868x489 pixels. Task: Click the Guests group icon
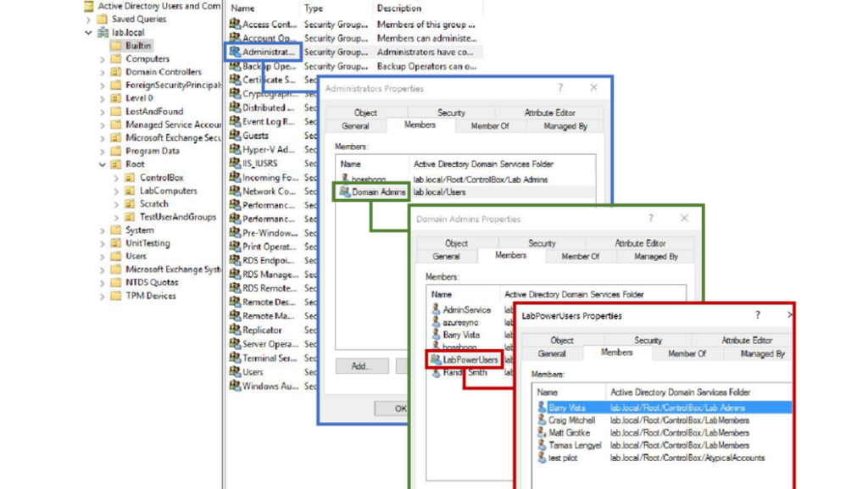[235, 135]
